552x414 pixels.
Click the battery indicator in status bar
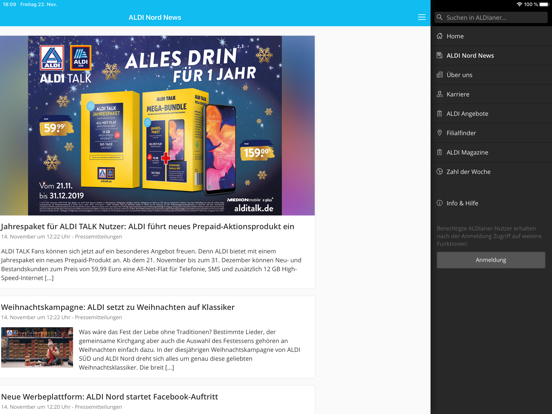[x=544, y=4]
